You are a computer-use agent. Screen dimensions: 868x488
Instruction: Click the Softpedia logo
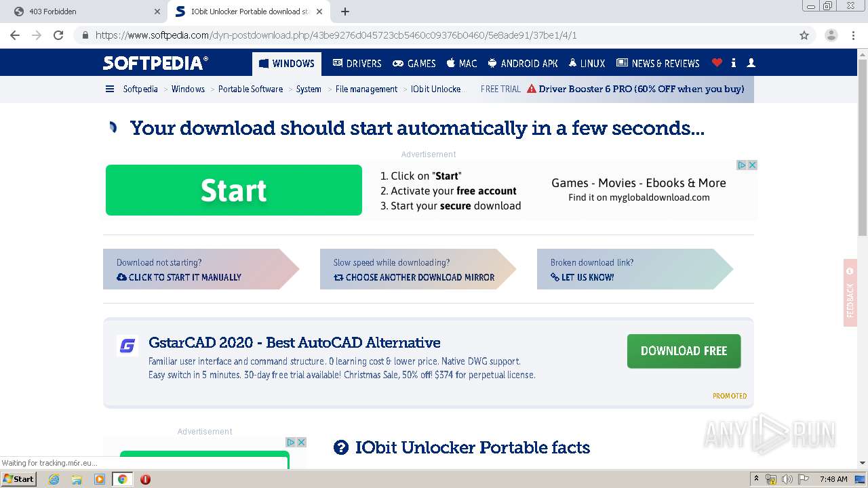coord(155,63)
